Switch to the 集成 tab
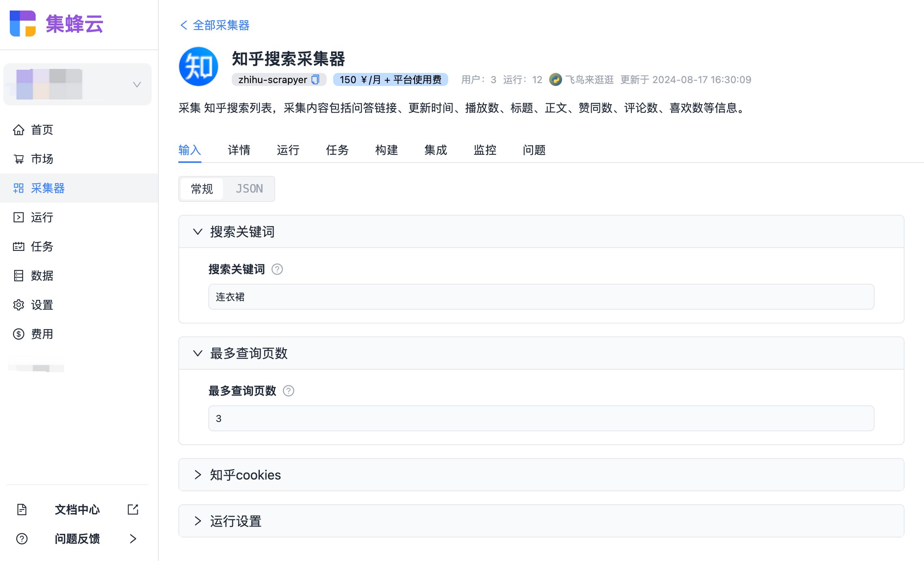This screenshot has width=924, height=561. (x=436, y=150)
